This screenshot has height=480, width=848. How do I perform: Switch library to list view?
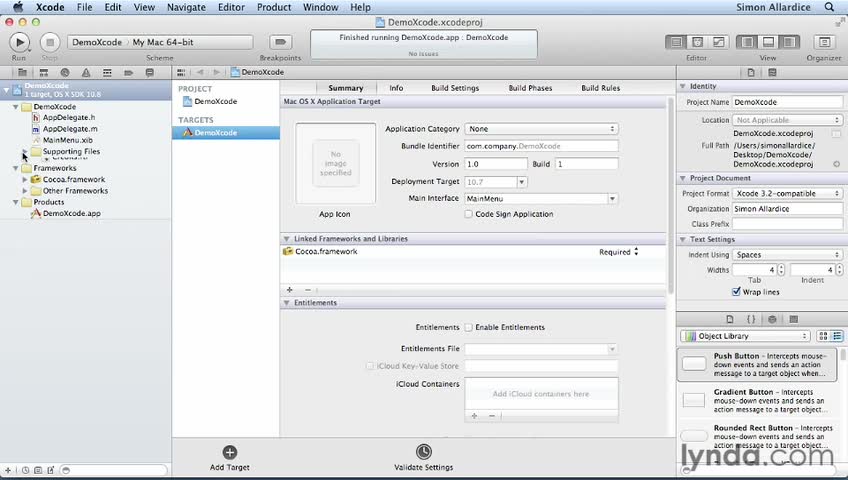point(837,336)
